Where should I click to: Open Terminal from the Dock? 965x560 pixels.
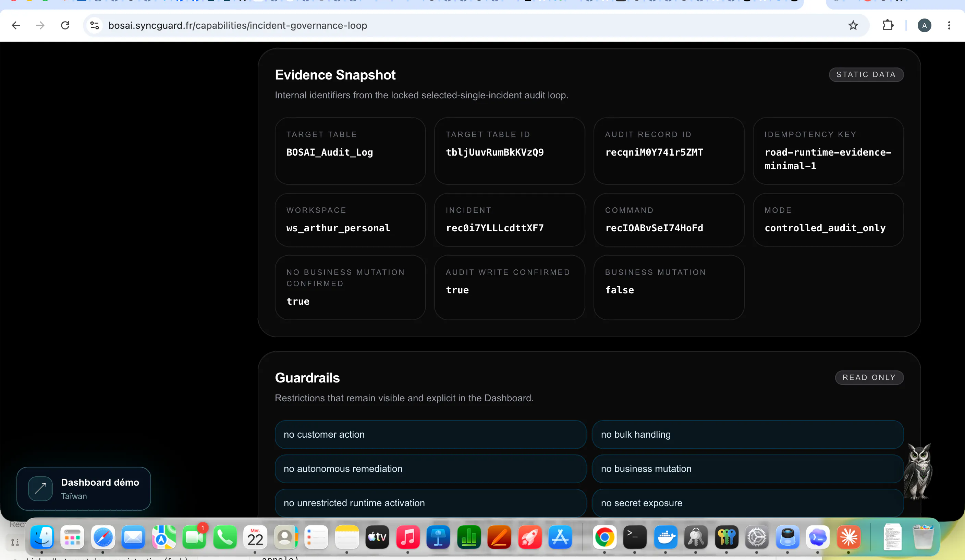[635, 537]
